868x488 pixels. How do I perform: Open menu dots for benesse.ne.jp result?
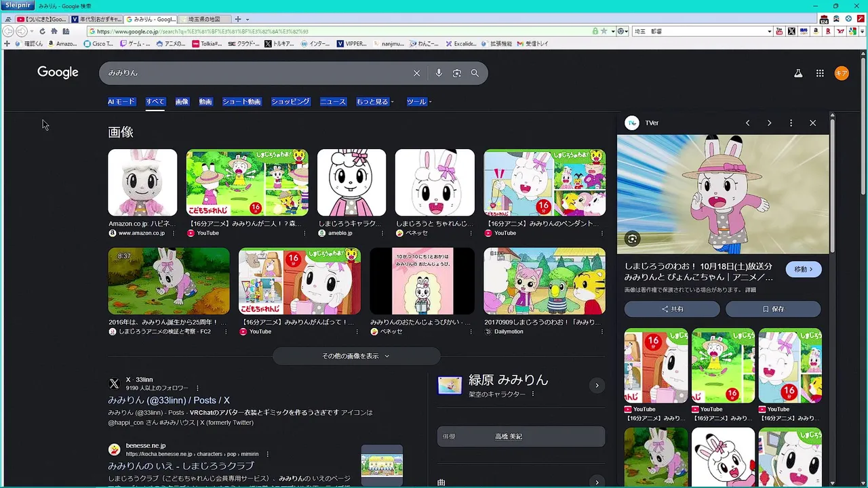click(x=267, y=454)
